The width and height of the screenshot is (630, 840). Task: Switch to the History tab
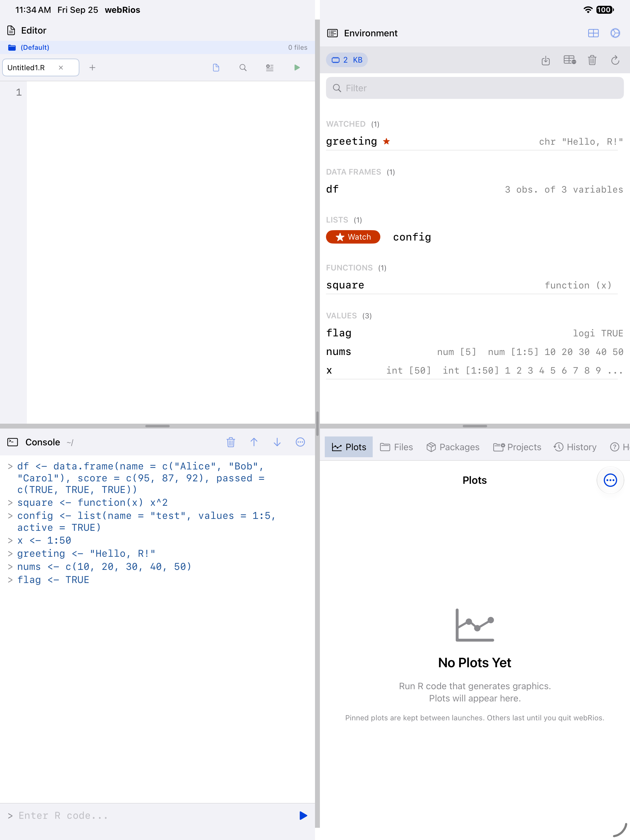point(575,447)
